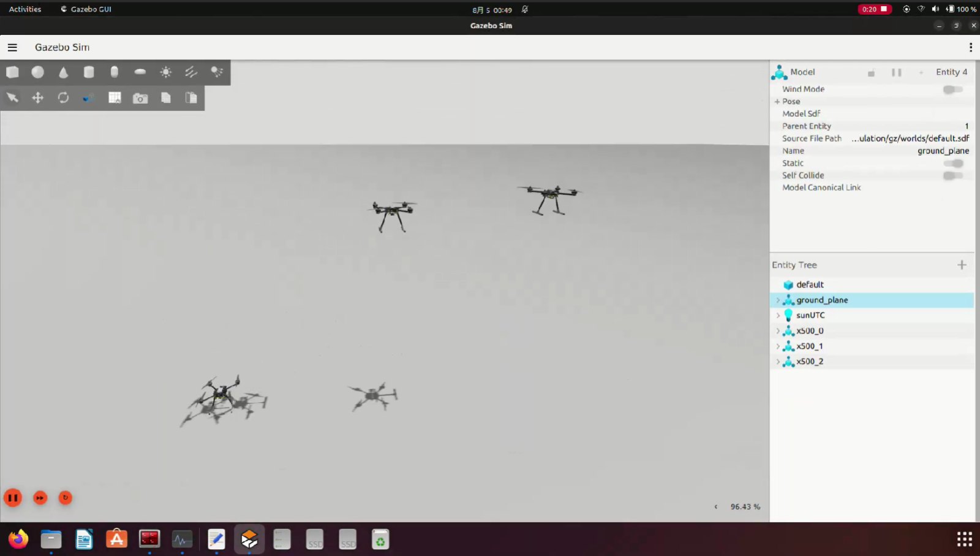The image size is (980, 556).
Task: Open the grid configuration icon
Action: pos(115,97)
